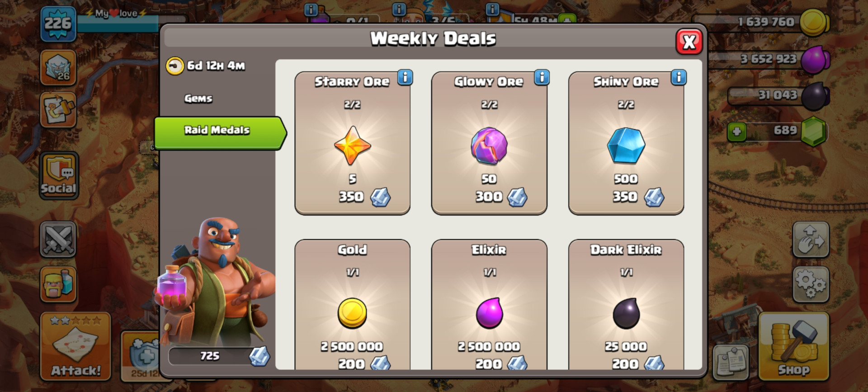Tap the Attack! map button
Image resolution: width=868 pixels, height=392 pixels.
click(75, 346)
